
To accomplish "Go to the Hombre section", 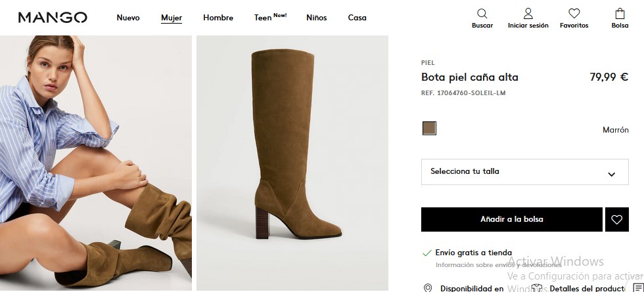I will 218,18.
